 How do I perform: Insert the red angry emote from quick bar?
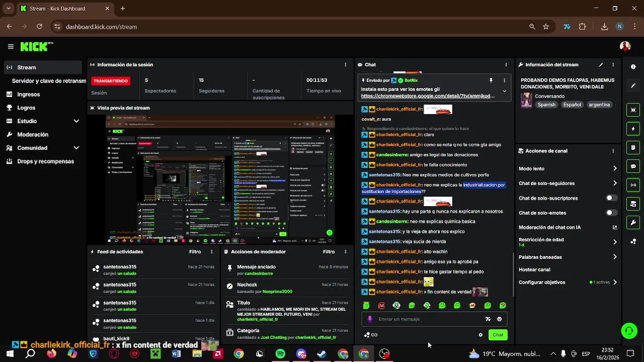click(x=381, y=305)
